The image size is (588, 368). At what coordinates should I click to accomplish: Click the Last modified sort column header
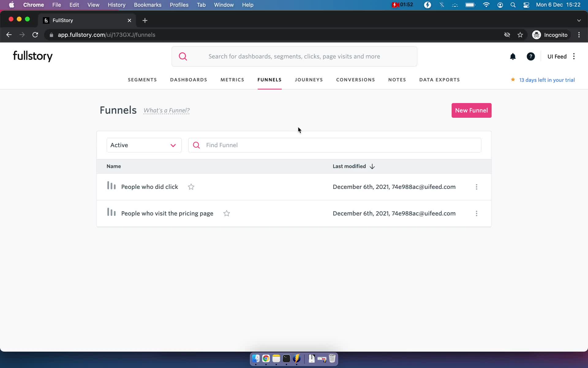point(353,166)
